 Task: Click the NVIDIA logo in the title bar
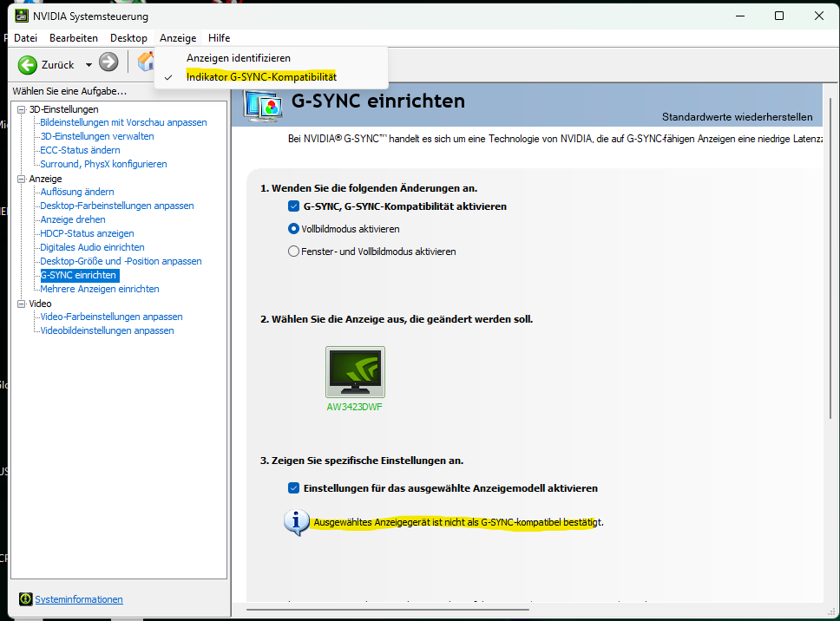[x=22, y=16]
